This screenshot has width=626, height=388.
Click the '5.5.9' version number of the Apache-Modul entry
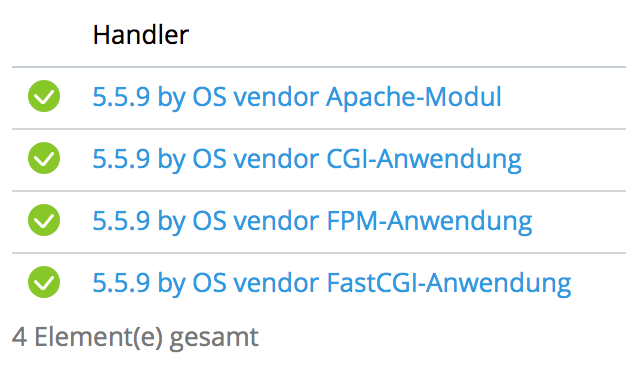coord(121,97)
